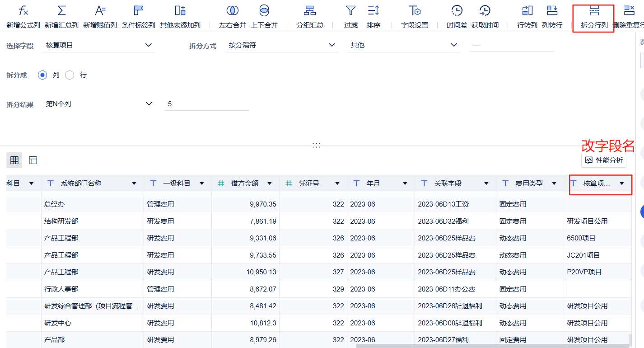This screenshot has height=348, width=644.
Task: Choose the 上下合并 union tool
Action: 264,17
